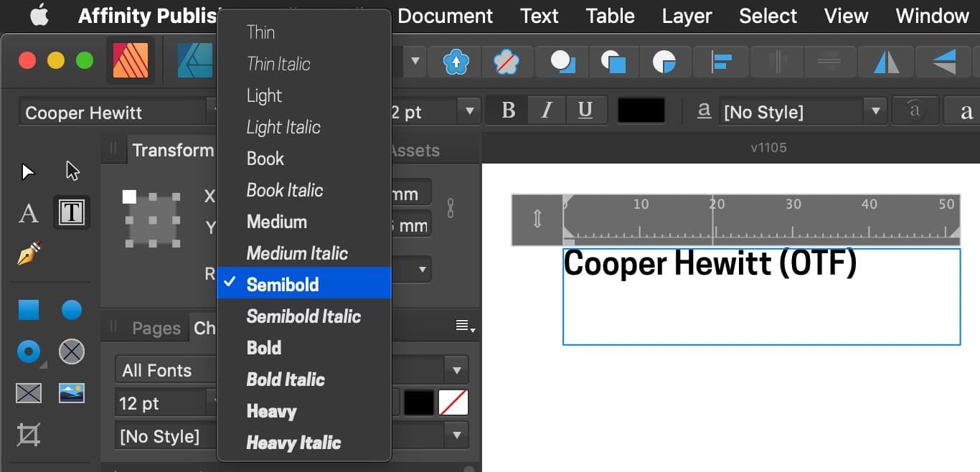Click the flip horizontal icon in the toolbar

(885, 62)
